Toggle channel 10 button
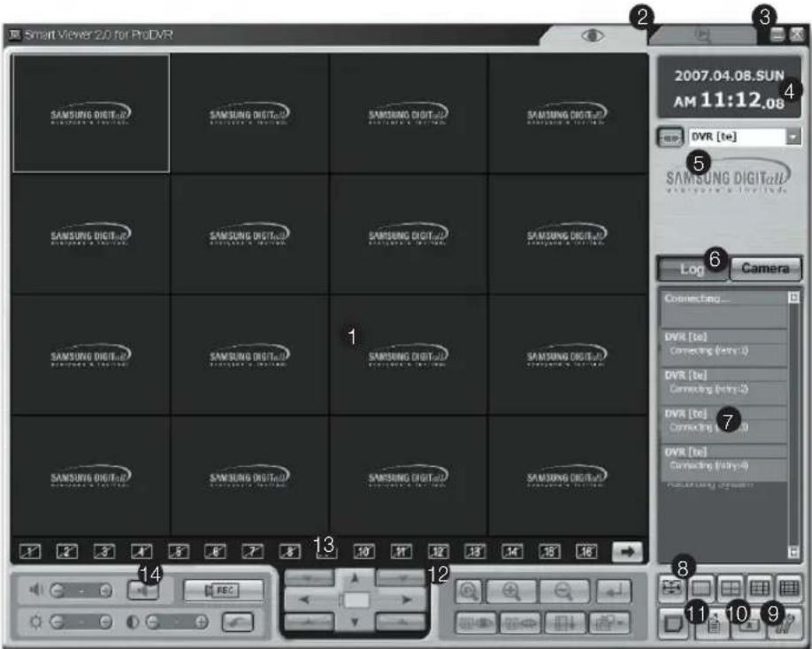The width and height of the screenshot is (812, 649). (364, 552)
